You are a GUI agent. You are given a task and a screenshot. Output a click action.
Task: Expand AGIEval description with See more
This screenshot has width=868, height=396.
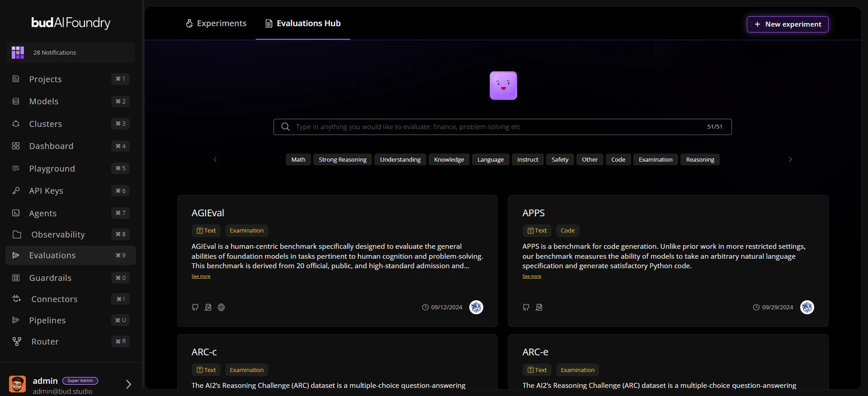pyautogui.click(x=201, y=276)
